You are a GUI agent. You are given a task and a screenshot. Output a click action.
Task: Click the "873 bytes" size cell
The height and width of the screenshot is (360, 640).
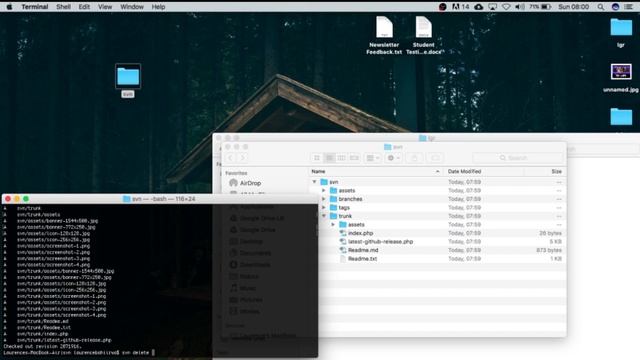pos(549,250)
